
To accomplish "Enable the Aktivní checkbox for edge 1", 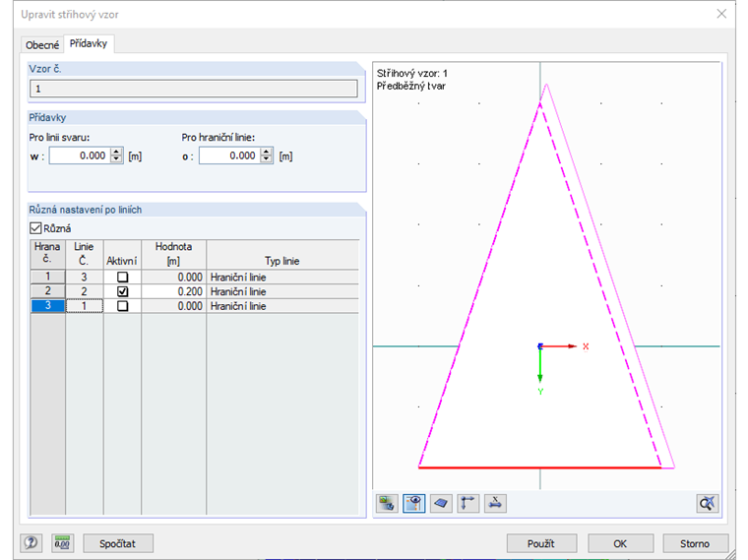I will click(x=123, y=278).
